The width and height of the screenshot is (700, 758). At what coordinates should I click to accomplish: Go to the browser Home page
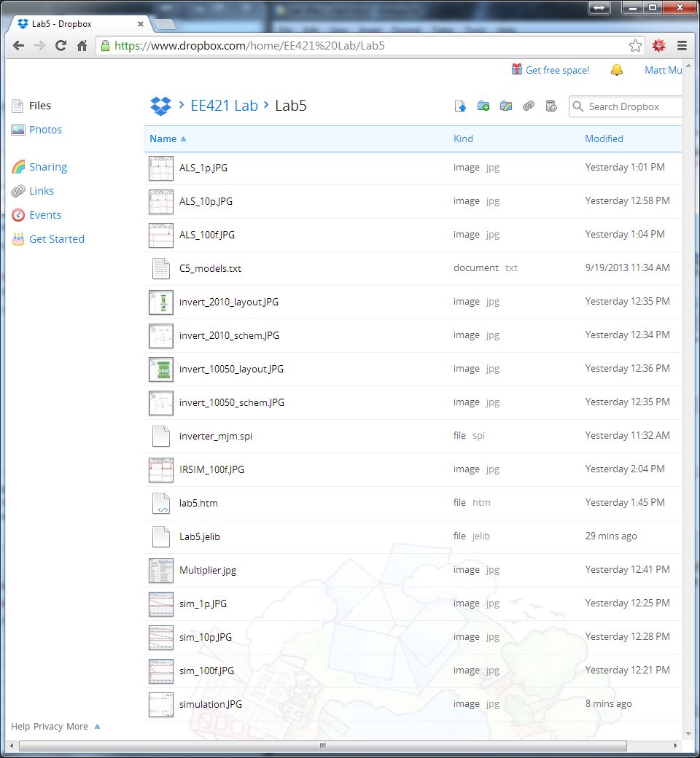point(82,46)
